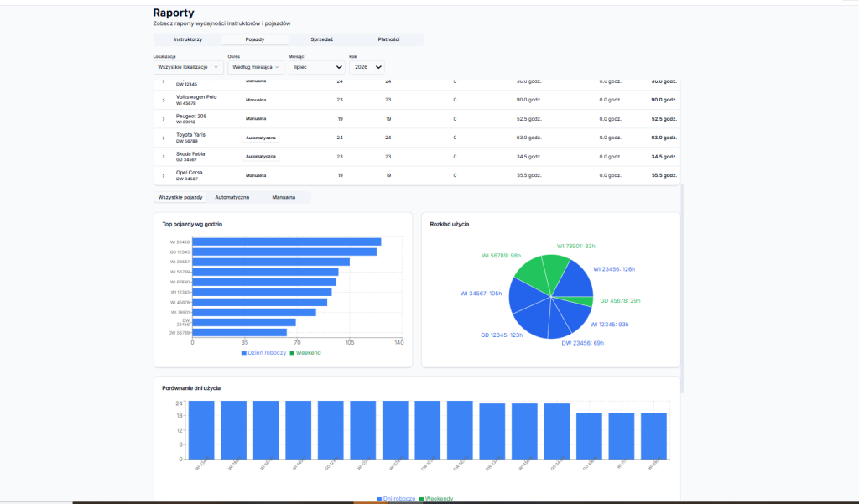The width and height of the screenshot is (859, 504).
Task: Switch to the Płatności tab
Action: click(388, 39)
